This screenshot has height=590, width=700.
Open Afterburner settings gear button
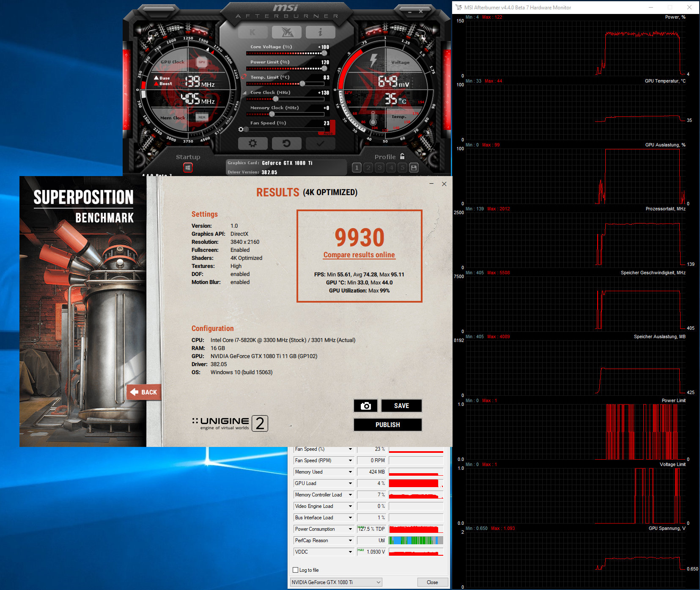coord(253,143)
